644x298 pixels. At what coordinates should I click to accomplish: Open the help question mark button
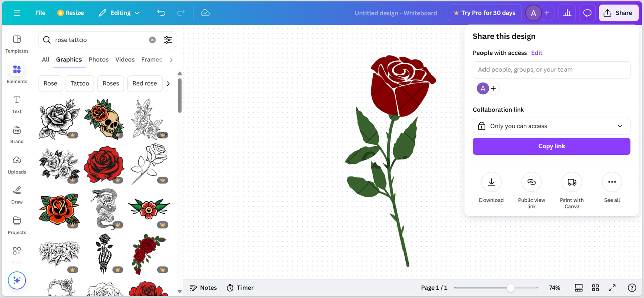pos(632,288)
